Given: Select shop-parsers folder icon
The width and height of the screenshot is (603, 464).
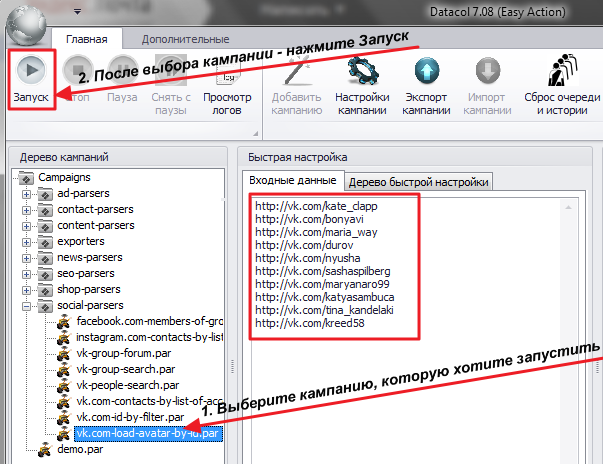Looking at the screenshot, I should coord(45,290).
